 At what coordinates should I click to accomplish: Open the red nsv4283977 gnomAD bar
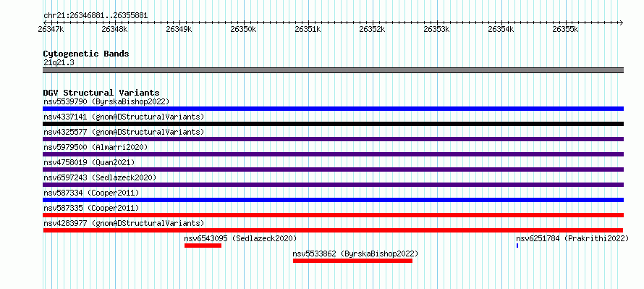(333, 230)
